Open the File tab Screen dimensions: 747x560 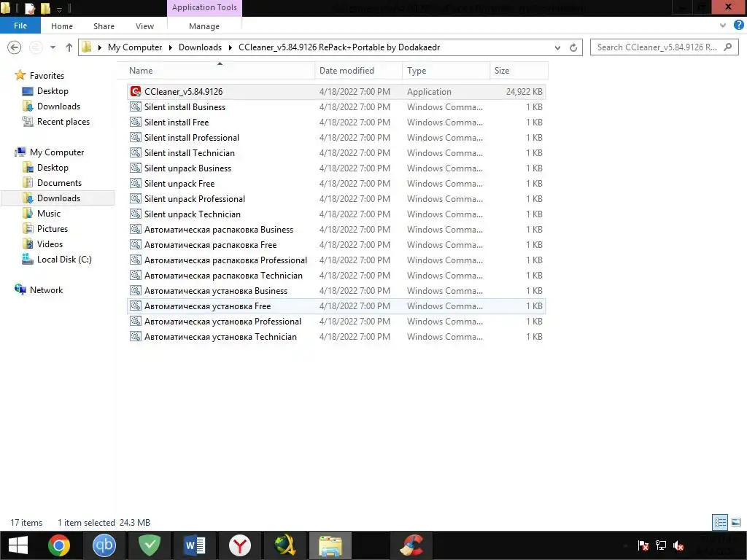pyautogui.click(x=20, y=26)
